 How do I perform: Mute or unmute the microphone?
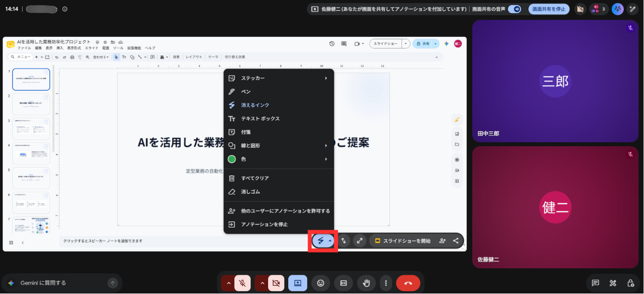click(x=242, y=283)
